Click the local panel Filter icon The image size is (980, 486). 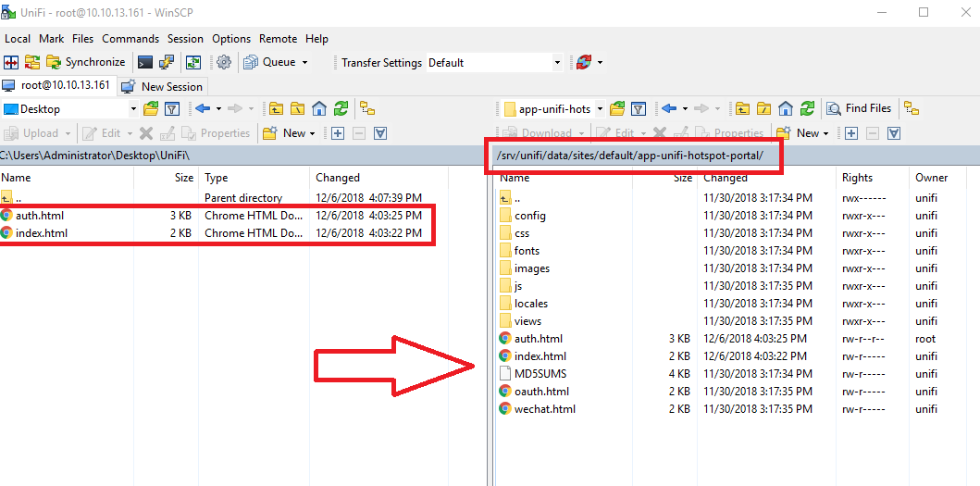point(172,109)
